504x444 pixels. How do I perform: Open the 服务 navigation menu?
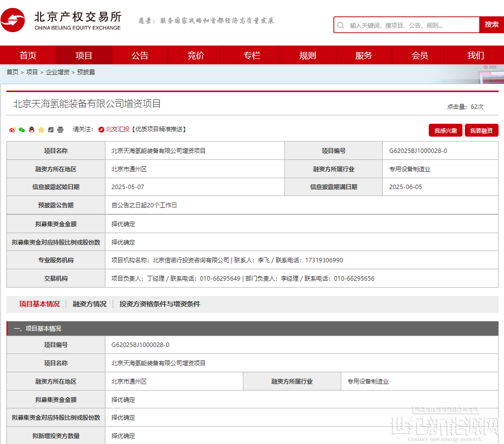(x=364, y=55)
